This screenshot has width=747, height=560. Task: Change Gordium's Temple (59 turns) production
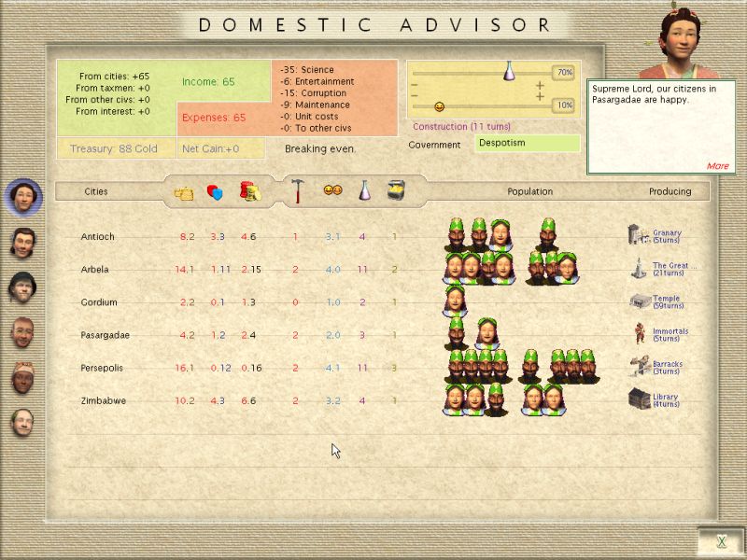click(668, 301)
